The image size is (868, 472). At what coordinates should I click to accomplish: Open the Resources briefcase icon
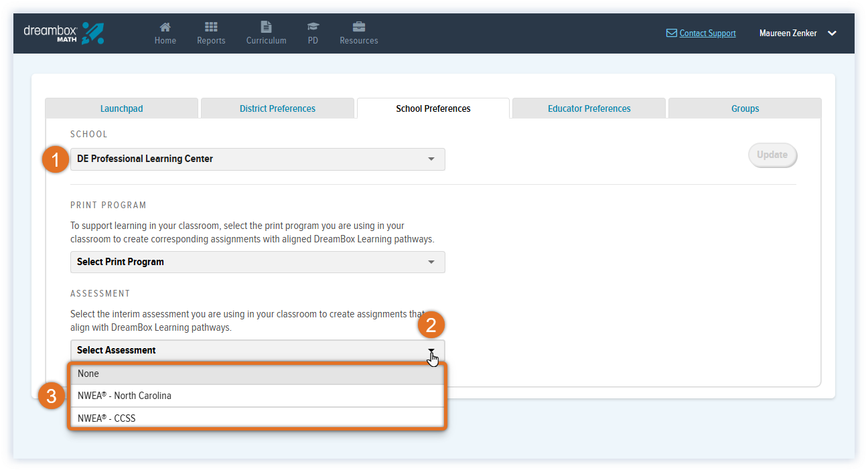(x=359, y=27)
